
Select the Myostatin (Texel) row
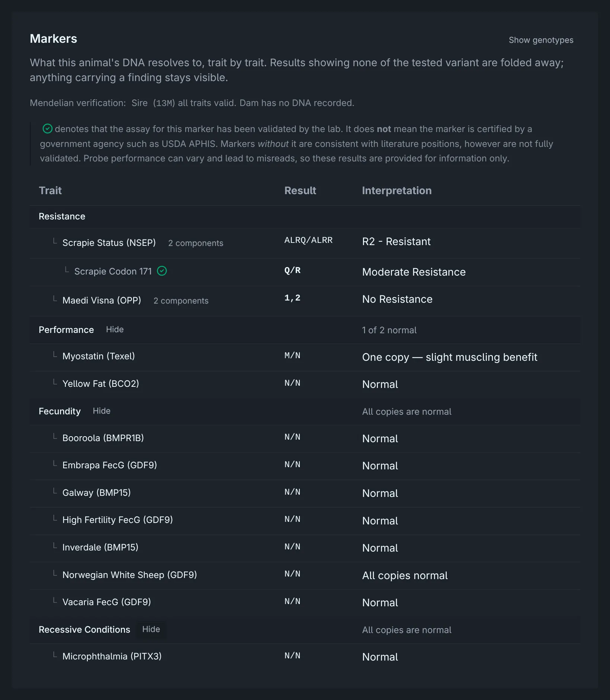point(305,357)
